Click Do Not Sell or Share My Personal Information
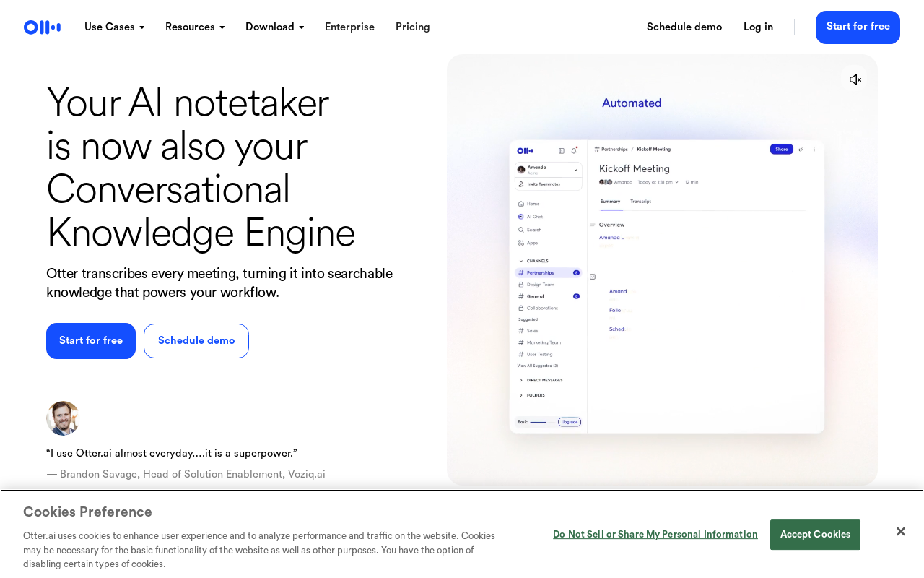The height and width of the screenshot is (578, 924). click(x=655, y=535)
